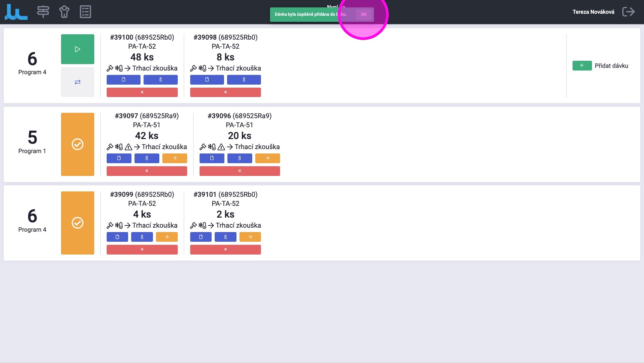Dismiss notification with OK button
Image resolution: width=644 pixels, height=363 pixels.
click(364, 14)
